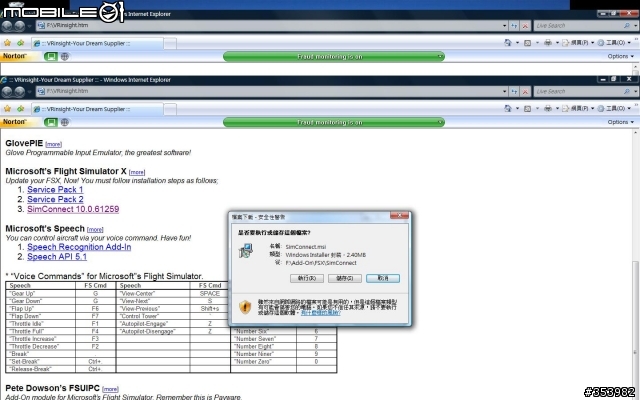Click green Norton status icon in front window
Image resolution: width=640 pixels, height=400 pixels.
pyautogui.click(x=51, y=122)
